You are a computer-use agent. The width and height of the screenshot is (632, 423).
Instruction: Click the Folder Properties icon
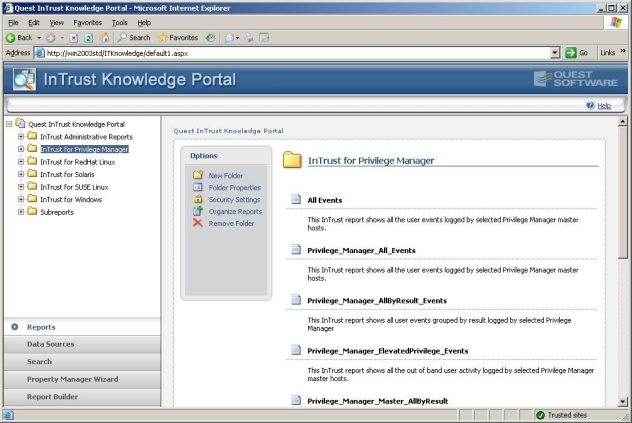[198, 187]
